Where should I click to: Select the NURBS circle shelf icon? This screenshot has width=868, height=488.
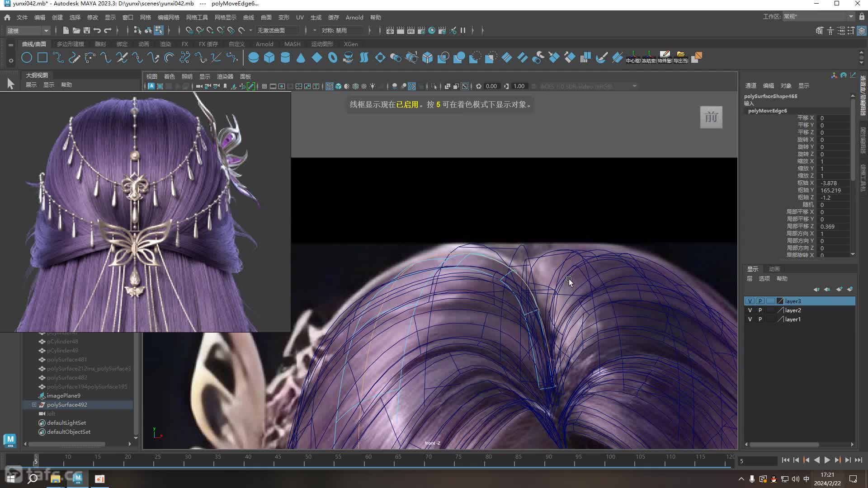tap(27, 57)
